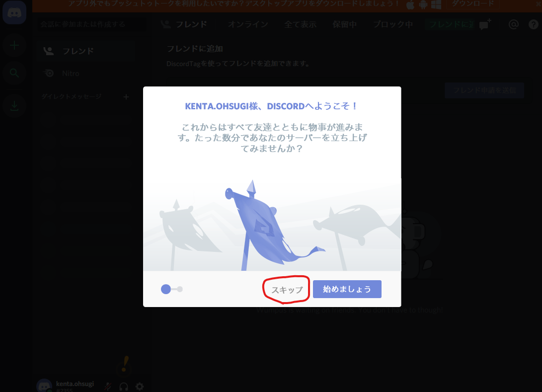
Task: Open the server discovery search icon
Action: [x=14, y=73]
